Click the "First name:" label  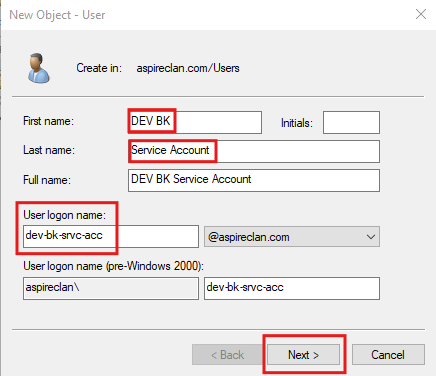(48, 121)
